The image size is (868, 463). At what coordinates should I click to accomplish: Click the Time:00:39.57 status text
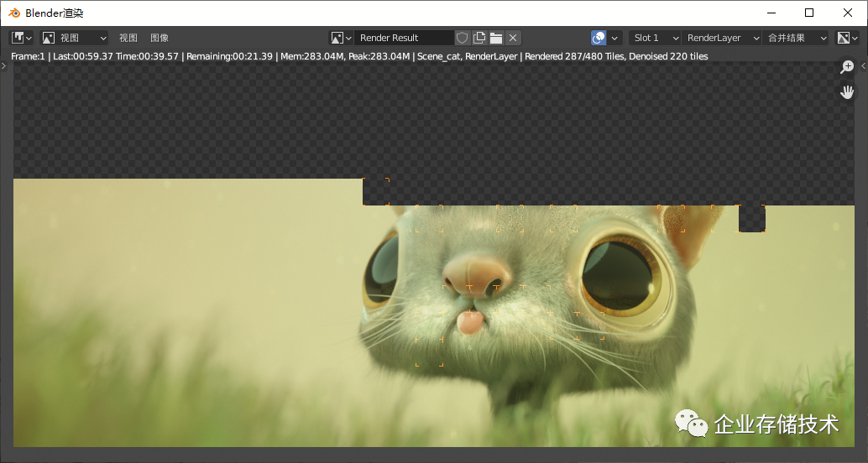(147, 56)
